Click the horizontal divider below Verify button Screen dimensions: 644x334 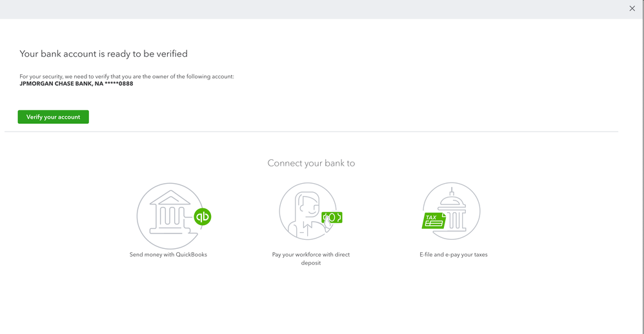pos(311,132)
